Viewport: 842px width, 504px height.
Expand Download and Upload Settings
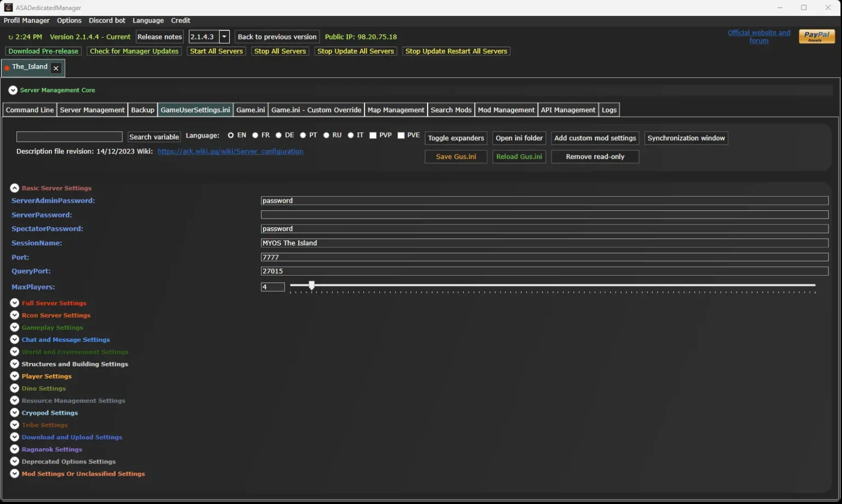[15, 437]
